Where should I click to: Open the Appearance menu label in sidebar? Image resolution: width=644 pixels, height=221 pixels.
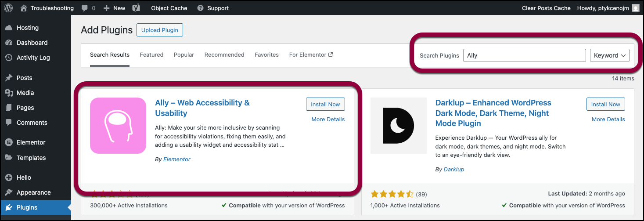pyautogui.click(x=34, y=192)
